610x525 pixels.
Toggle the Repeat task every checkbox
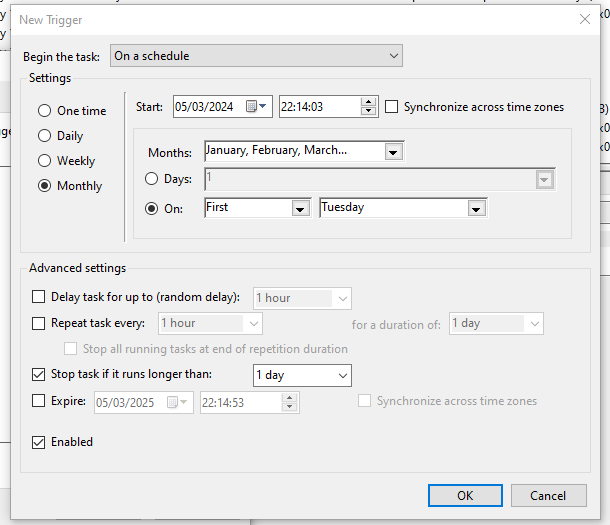point(39,323)
